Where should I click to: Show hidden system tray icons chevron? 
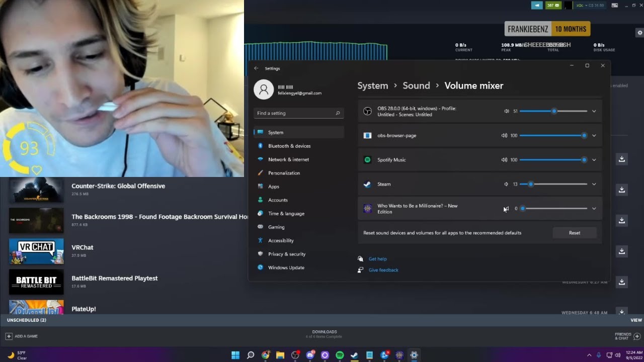[x=590, y=355]
